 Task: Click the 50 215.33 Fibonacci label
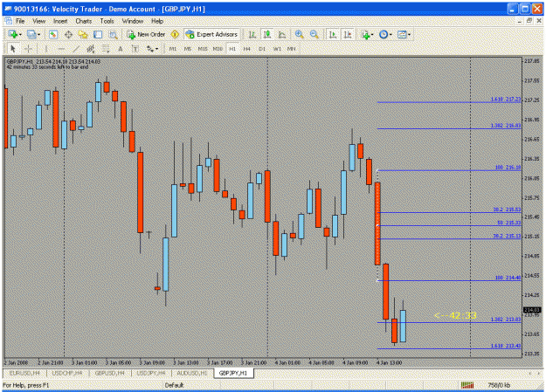(508, 223)
